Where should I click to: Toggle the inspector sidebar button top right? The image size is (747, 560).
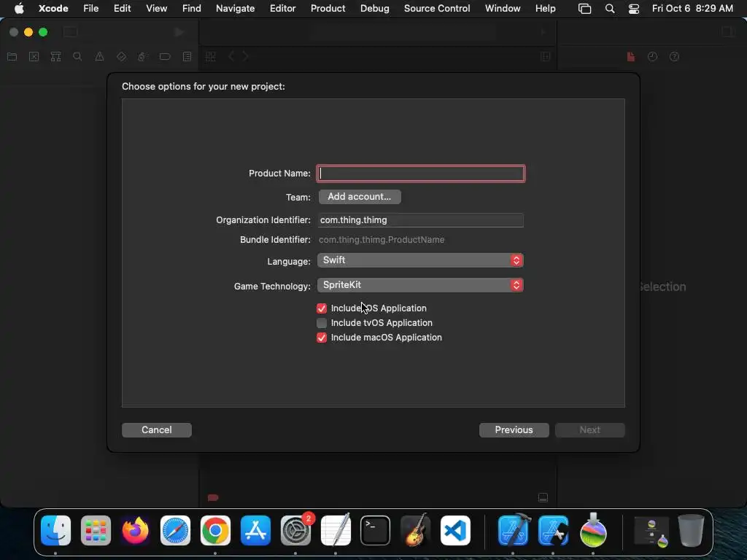coord(728,32)
